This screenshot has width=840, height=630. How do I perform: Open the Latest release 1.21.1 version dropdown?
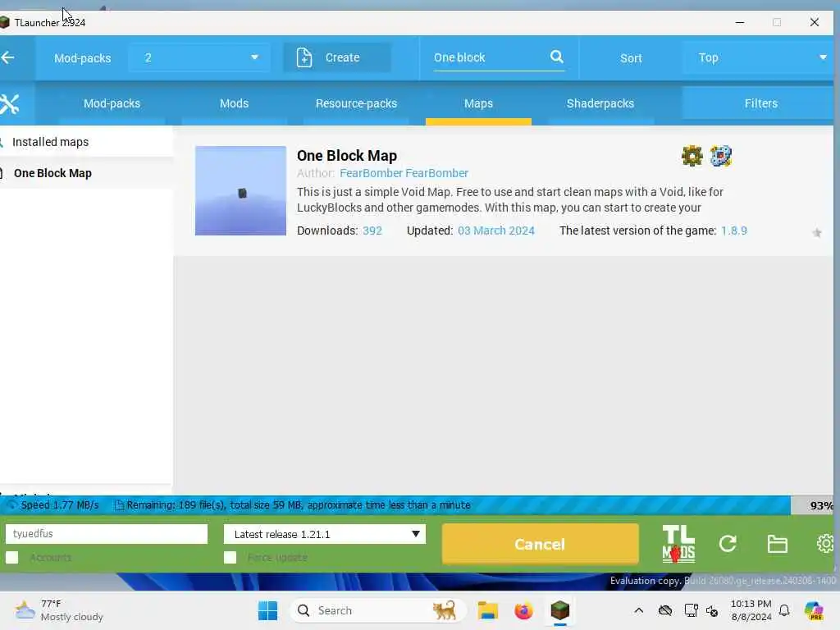tap(325, 533)
